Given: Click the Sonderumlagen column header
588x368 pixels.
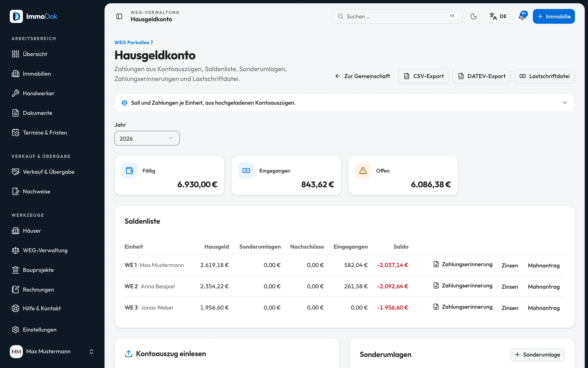Looking at the screenshot, I should (x=260, y=247).
